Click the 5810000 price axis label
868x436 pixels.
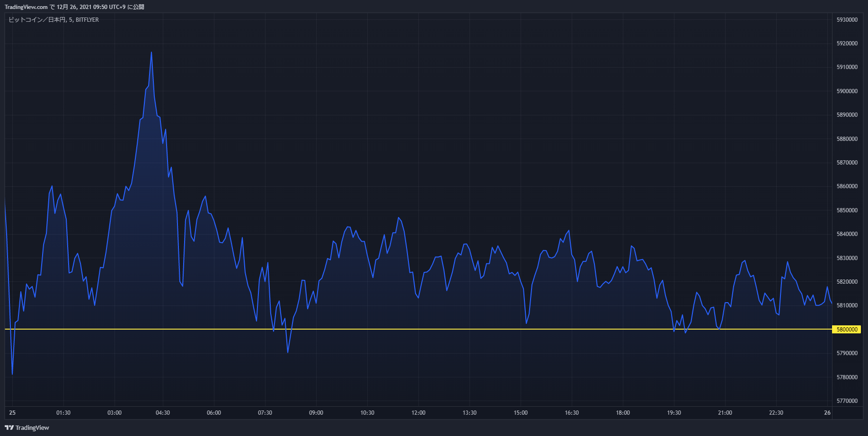pos(847,305)
